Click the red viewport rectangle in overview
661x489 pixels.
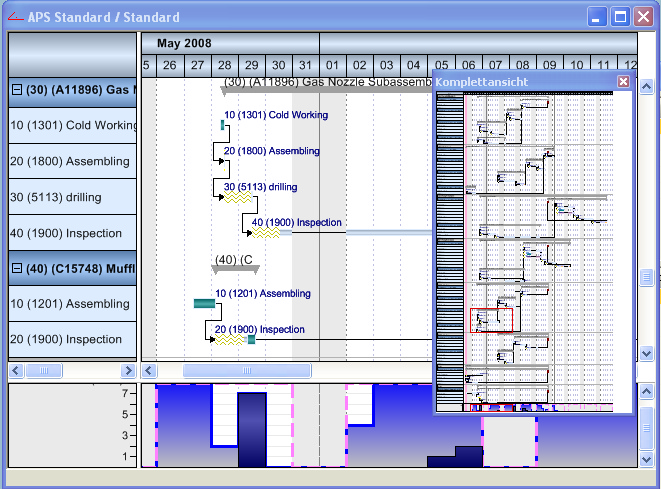pyautogui.click(x=491, y=320)
